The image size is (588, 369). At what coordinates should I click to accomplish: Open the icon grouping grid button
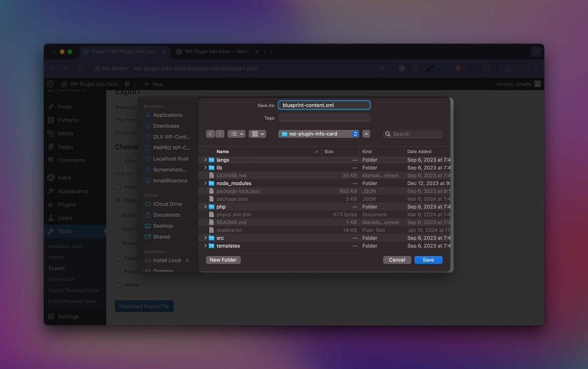pyautogui.click(x=257, y=134)
